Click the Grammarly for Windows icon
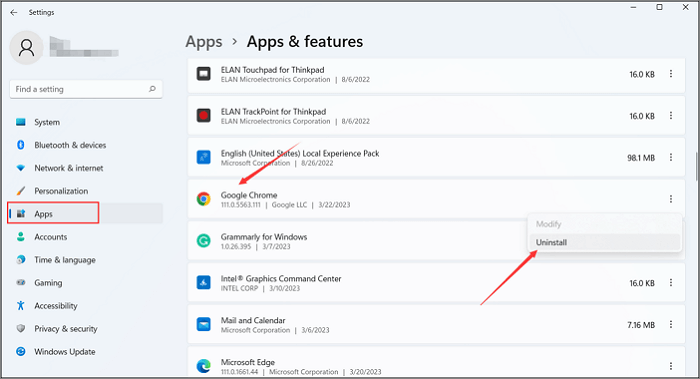Image resolution: width=700 pixels, height=379 pixels. (204, 241)
